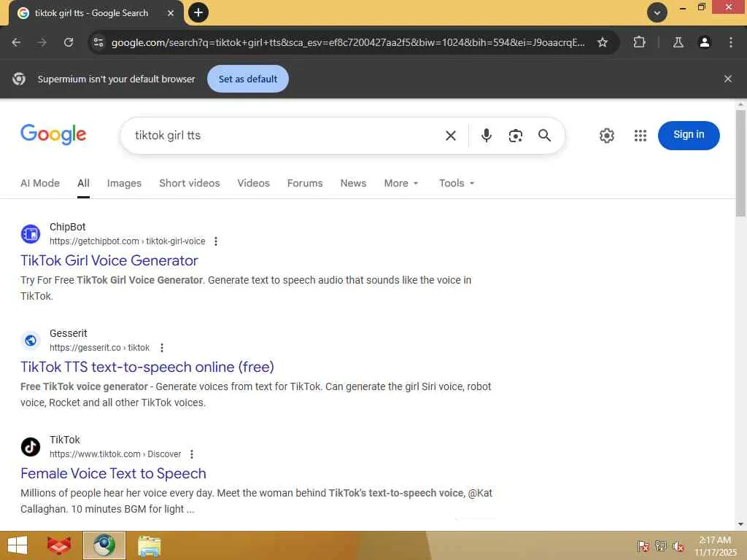Click the gesserit.co URL breadcrumb
The width and height of the screenshot is (747, 560).
click(x=99, y=348)
